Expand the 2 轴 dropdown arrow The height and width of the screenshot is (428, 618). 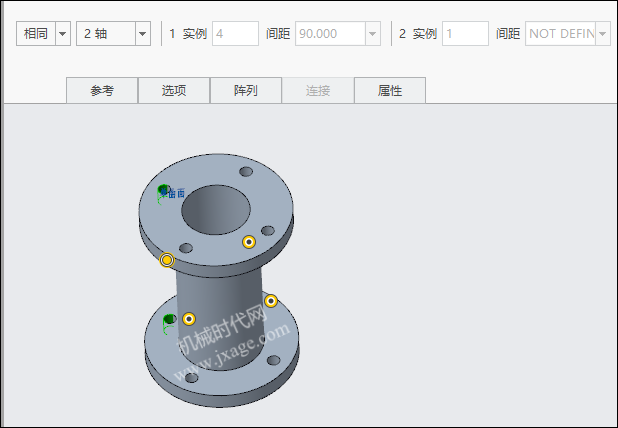click(x=143, y=33)
